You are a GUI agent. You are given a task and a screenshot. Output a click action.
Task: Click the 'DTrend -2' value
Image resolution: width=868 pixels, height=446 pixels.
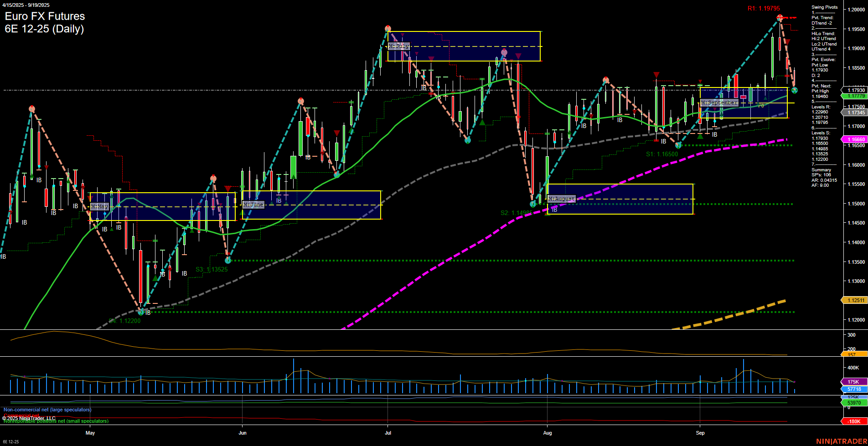click(821, 23)
